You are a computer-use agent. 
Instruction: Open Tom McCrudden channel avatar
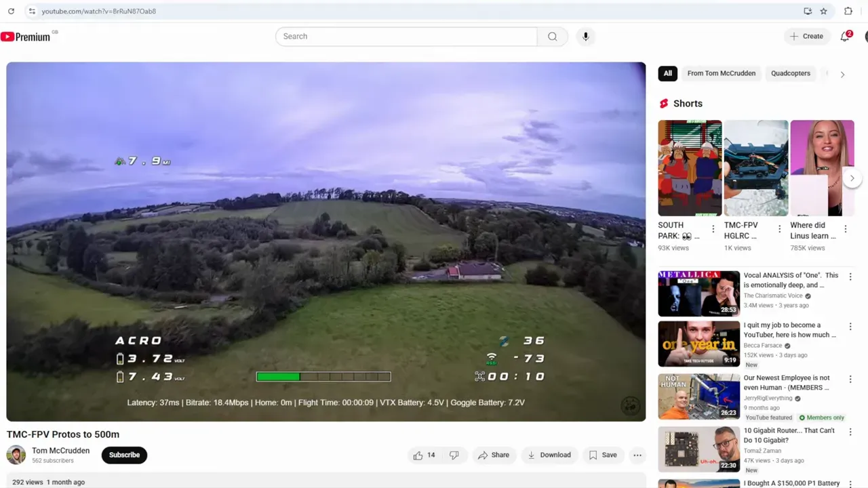tap(16, 455)
